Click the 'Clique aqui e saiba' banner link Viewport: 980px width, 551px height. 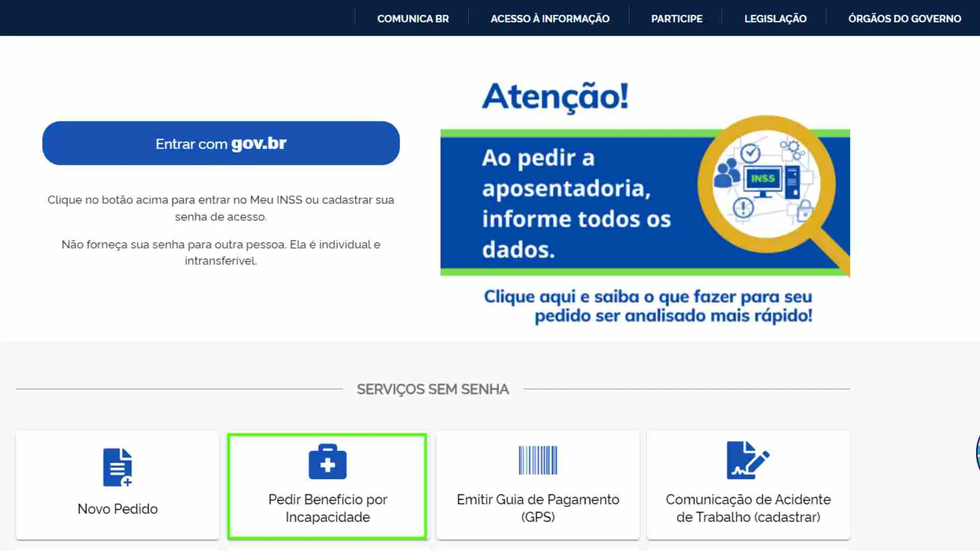648,306
